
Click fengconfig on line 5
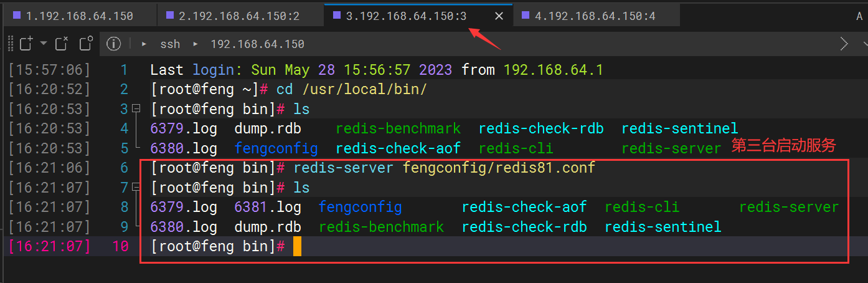coord(276,148)
